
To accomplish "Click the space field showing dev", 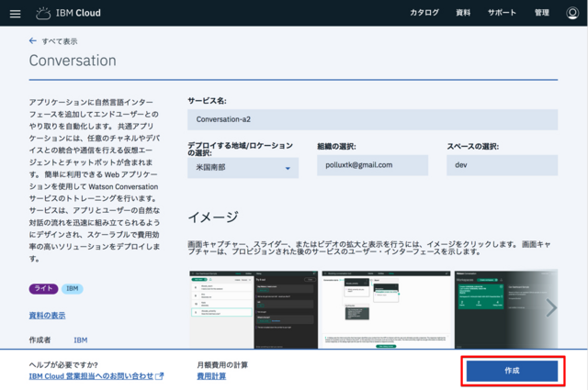I will pyautogui.click(x=502, y=165).
